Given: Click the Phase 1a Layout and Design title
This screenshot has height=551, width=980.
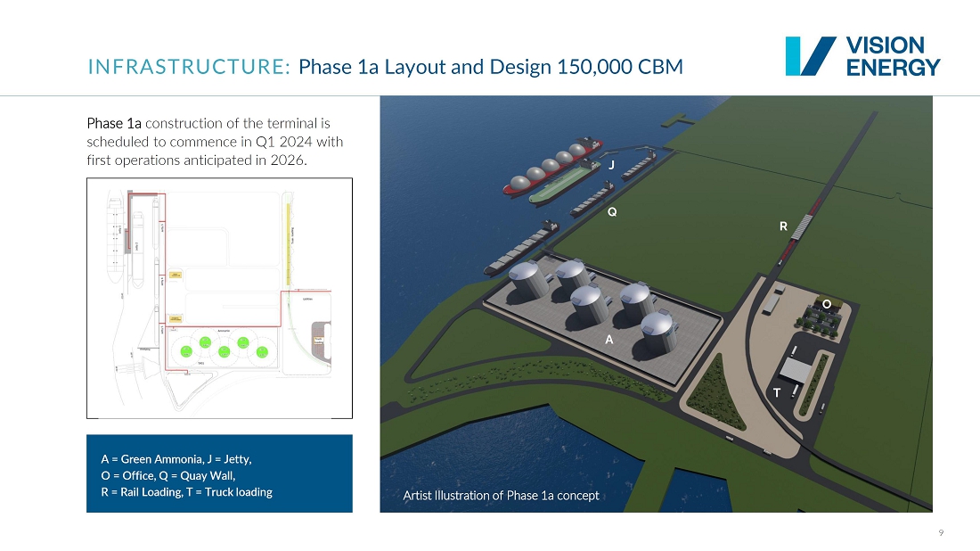Looking at the screenshot, I should tap(491, 67).
